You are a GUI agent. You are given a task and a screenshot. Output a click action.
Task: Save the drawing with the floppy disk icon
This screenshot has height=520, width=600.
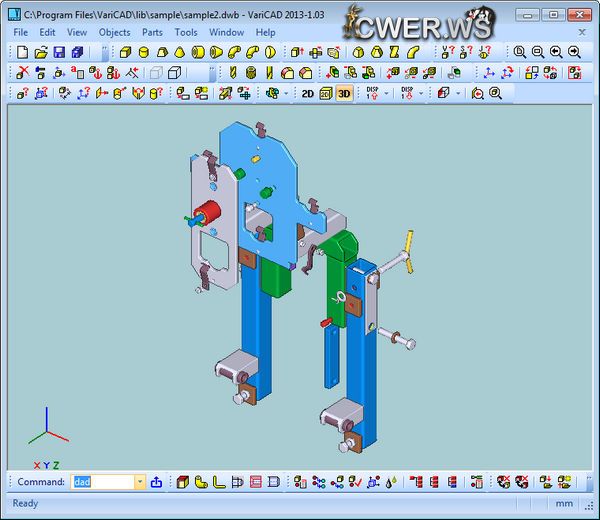click(x=59, y=52)
